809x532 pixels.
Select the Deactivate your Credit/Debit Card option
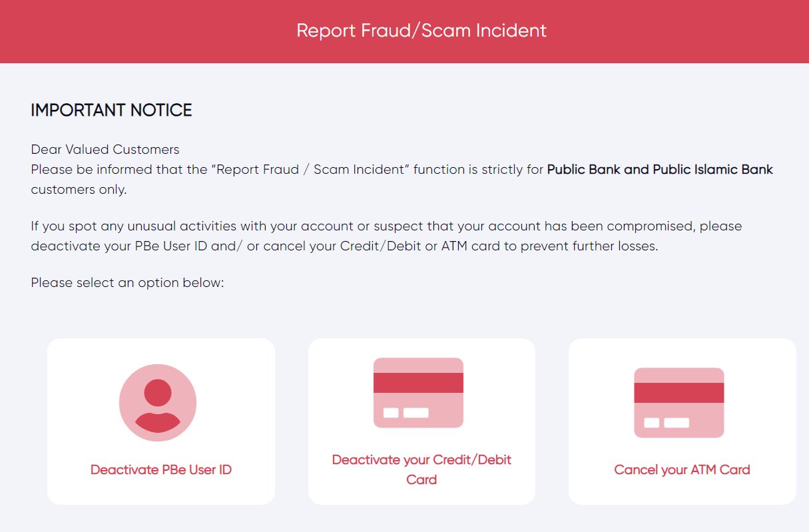(x=421, y=421)
